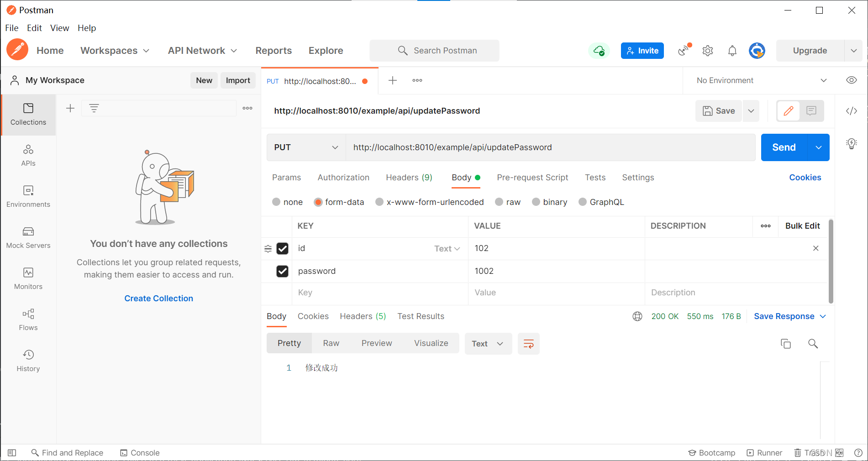Viewport: 868px width, 461px height.
Task: Open the Cookies link
Action: (805, 178)
